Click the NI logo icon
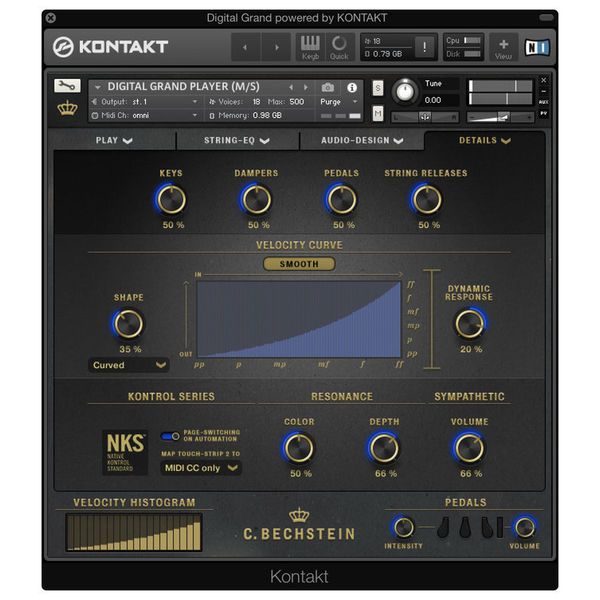Viewport: 600px width, 600px height. 534,46
